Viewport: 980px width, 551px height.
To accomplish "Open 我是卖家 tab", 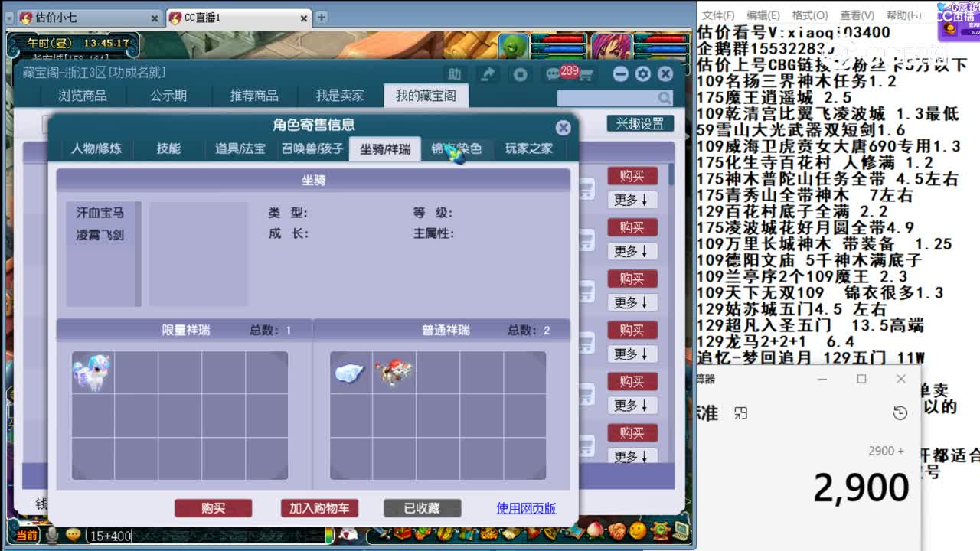I will click(340, 96).
